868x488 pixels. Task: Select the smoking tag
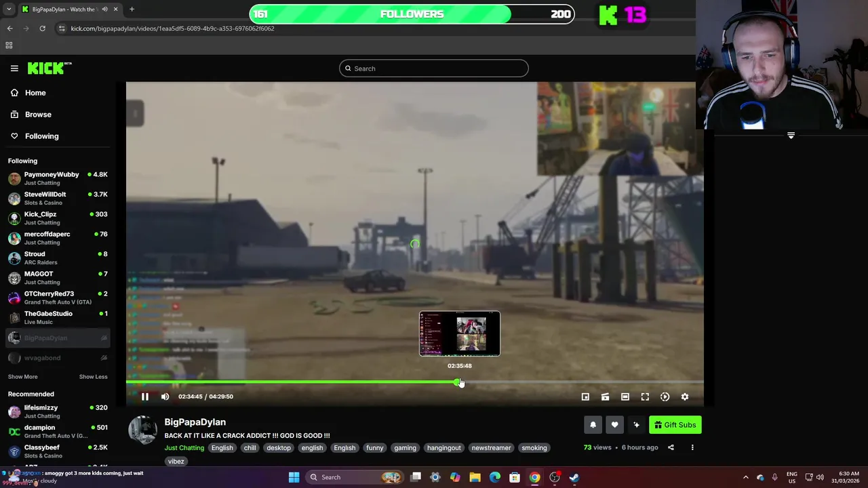coord(534,448)
